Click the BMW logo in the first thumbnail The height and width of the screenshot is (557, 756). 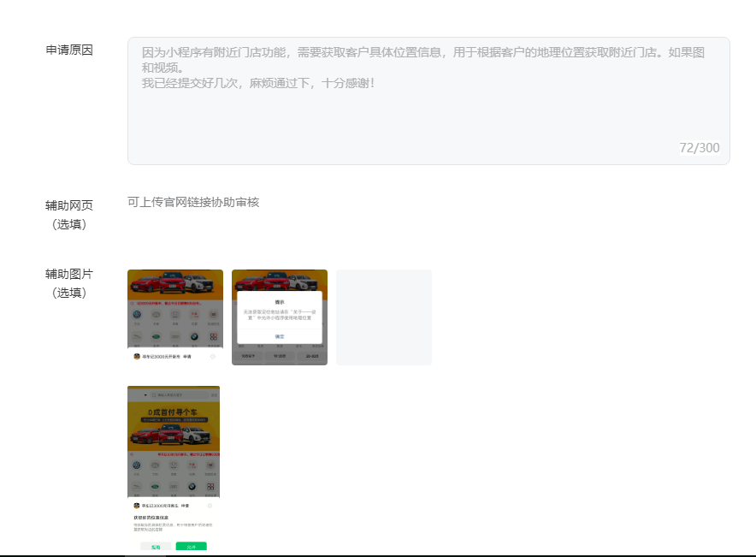pyautogui.click(x=194, y=337)
